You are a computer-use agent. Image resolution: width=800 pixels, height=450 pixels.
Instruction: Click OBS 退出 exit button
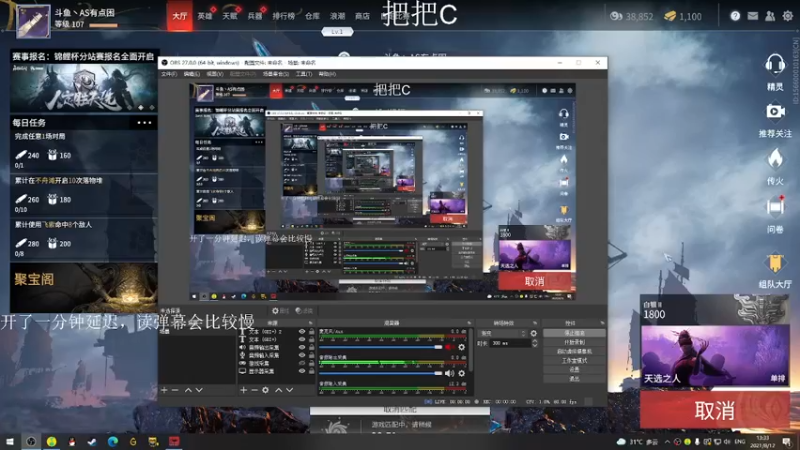coord(574,379)
